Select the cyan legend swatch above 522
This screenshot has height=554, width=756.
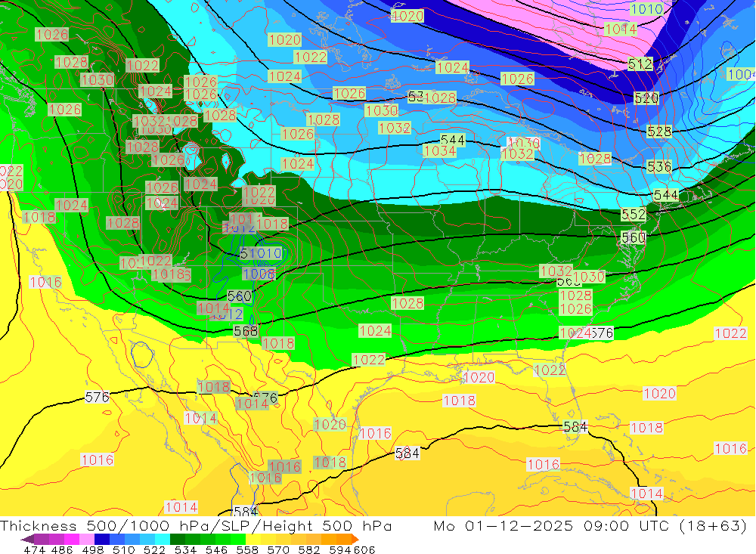coord(163,539)
